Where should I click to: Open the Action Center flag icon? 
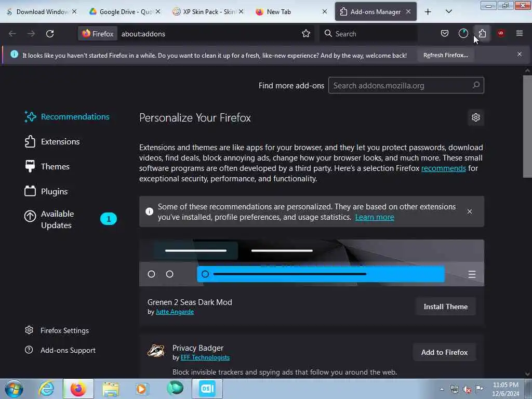point(479,389)
